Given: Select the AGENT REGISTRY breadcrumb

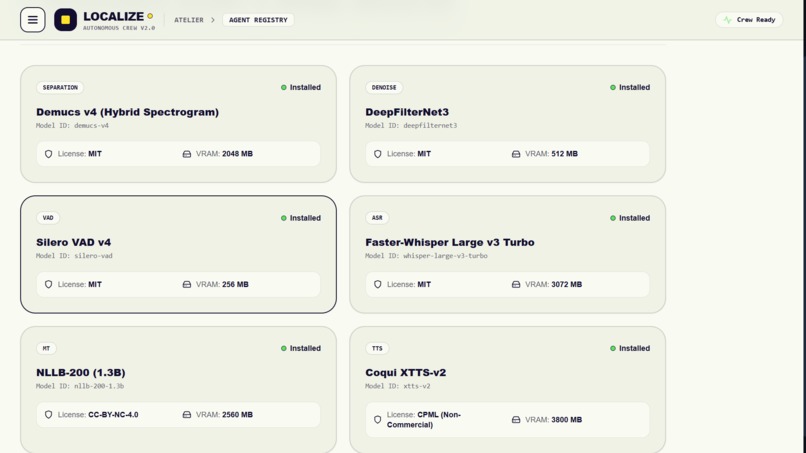Looking at the screenshot, I should point(258,20).
